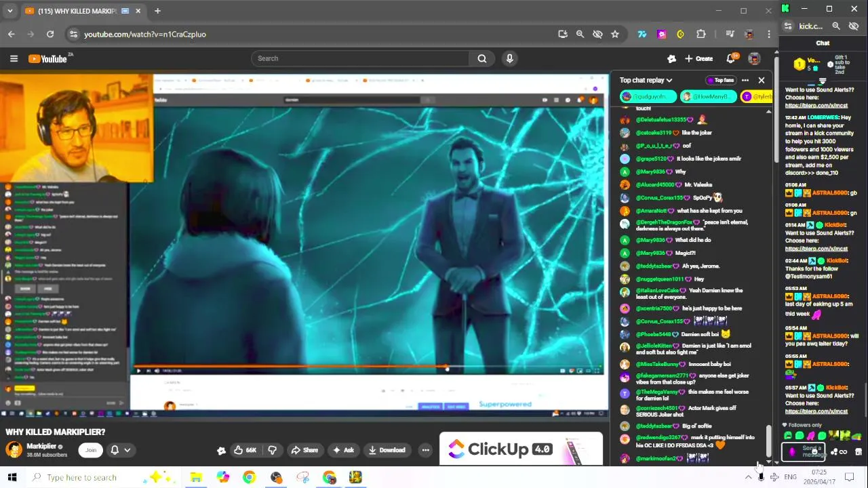Click the YouTube address bar URL
Image resolution: width=868 pixels, height=488 pixels.
click(x=145, y=34)
